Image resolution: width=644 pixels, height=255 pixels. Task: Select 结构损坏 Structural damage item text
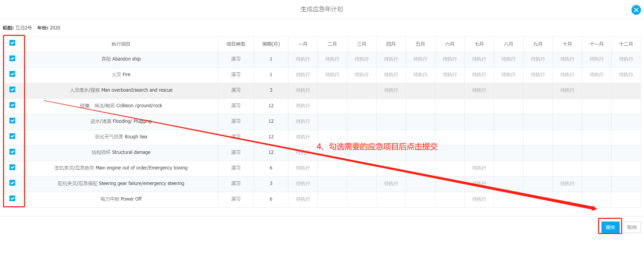tap(121, 152)
